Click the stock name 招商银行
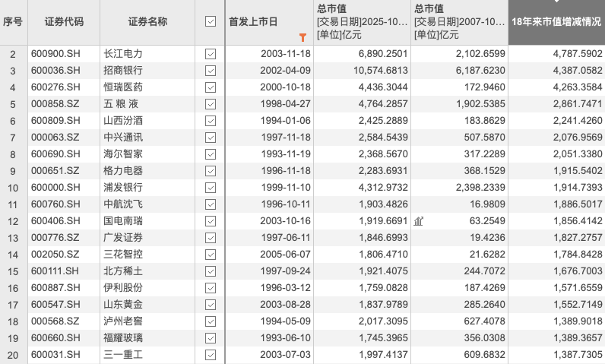 (123, 71)
